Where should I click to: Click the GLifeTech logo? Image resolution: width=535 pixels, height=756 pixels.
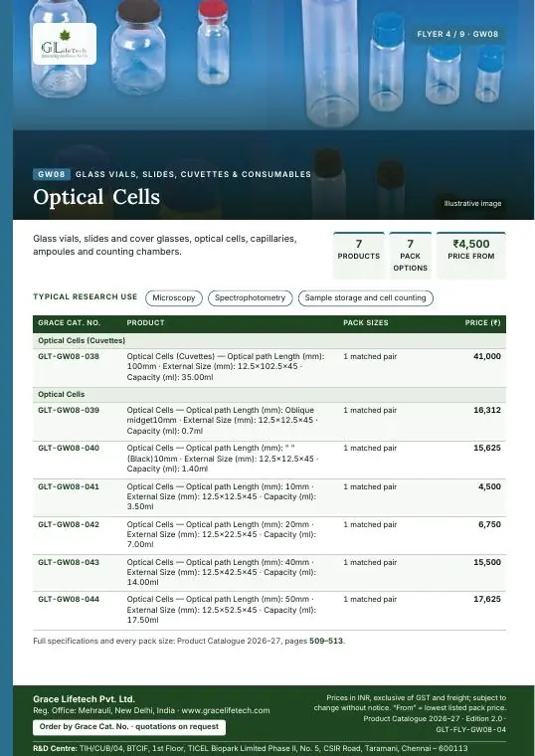65,44
